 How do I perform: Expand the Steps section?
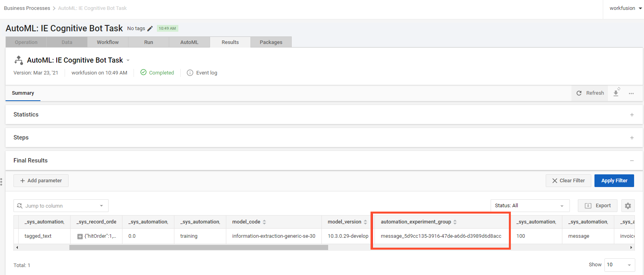tap(632, 137)
